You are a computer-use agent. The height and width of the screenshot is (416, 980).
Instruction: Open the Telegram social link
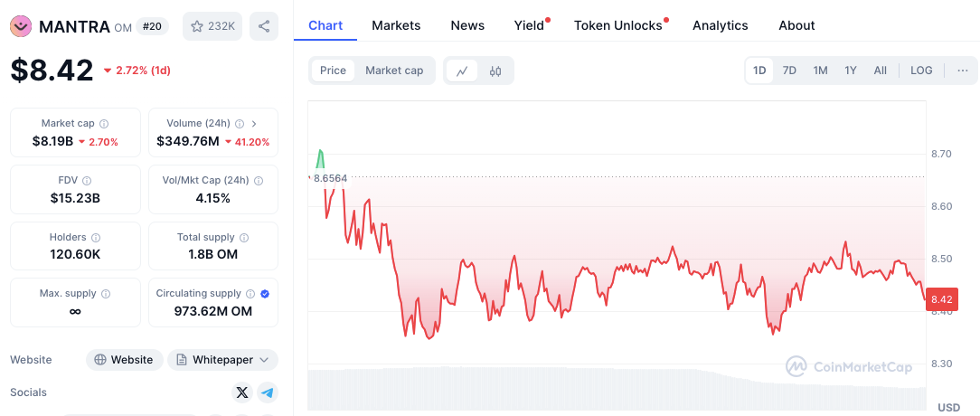click(x=267, y=392)
